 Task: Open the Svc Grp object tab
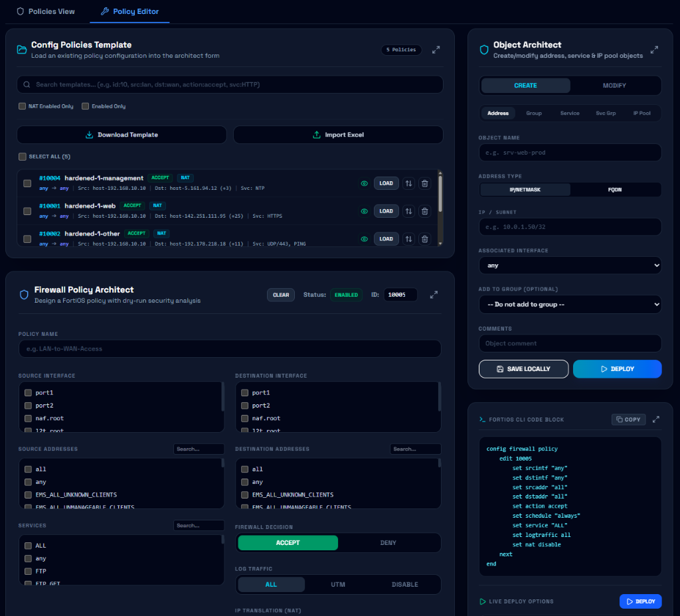606,113
